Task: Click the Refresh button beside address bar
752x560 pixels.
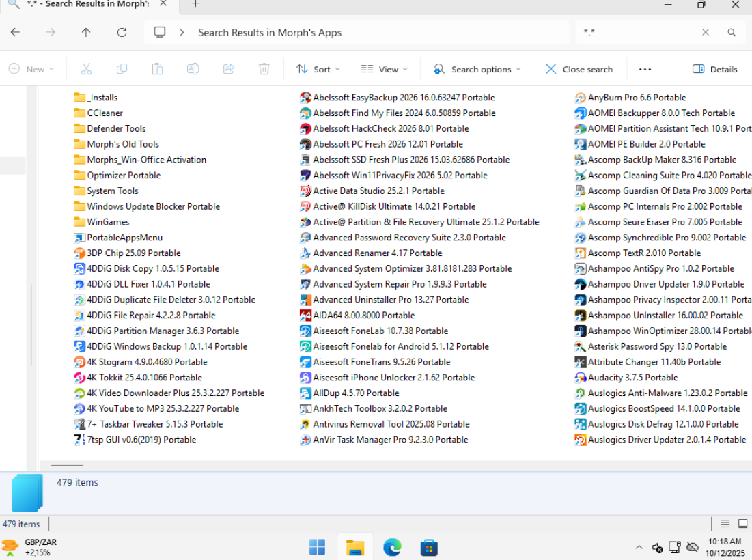Action: [x=122, y=32]
